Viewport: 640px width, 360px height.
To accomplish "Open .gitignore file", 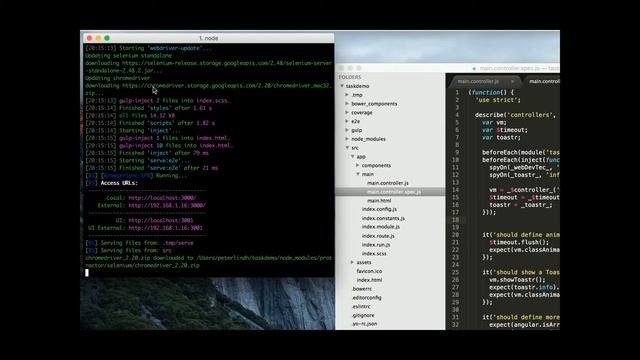I will [363, 315].
